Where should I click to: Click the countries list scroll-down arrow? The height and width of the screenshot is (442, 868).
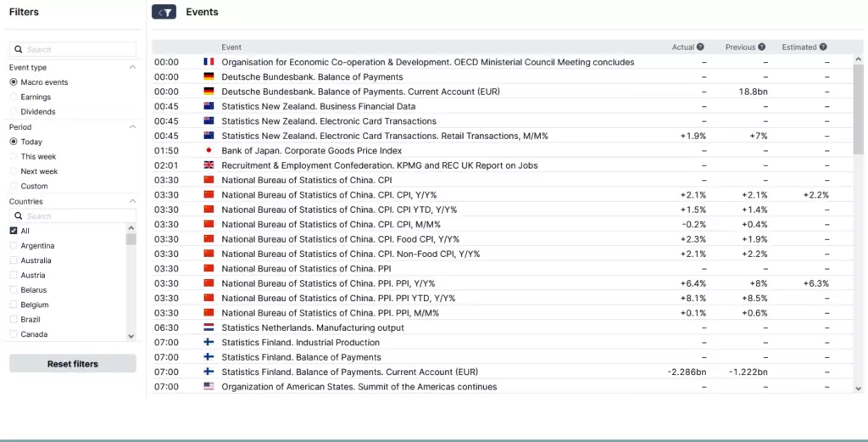[x=131, y=336]
